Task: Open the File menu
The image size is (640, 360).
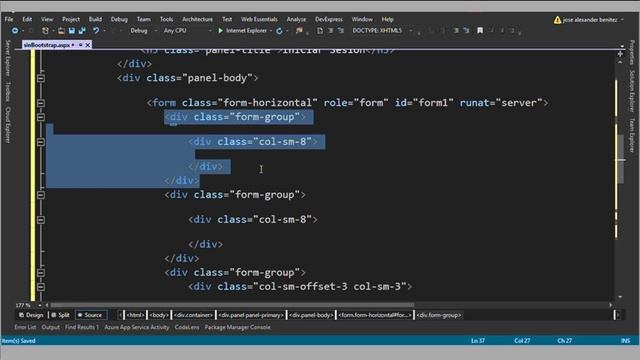Action: (9, 19)
